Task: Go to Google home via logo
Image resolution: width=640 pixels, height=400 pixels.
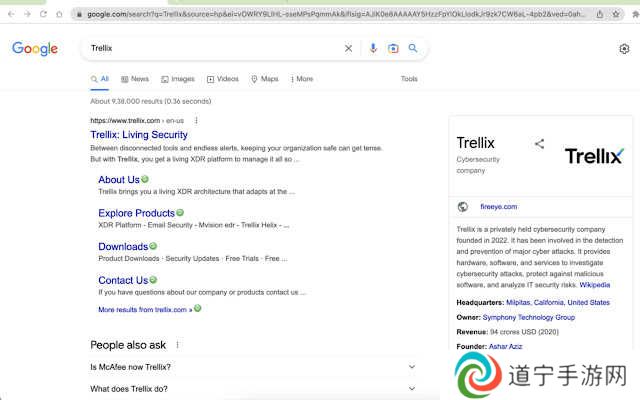Action: [x=35, y=49]
